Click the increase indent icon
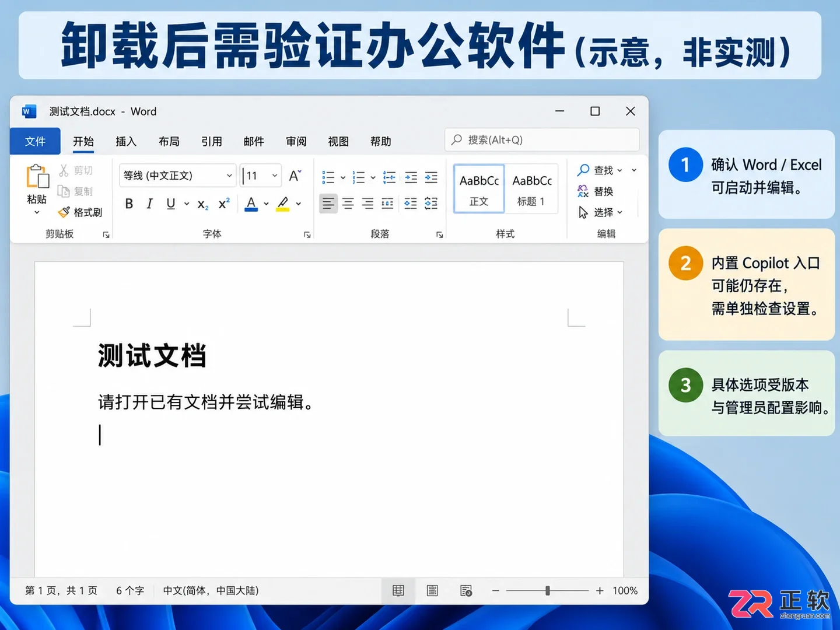 (431, 177)
